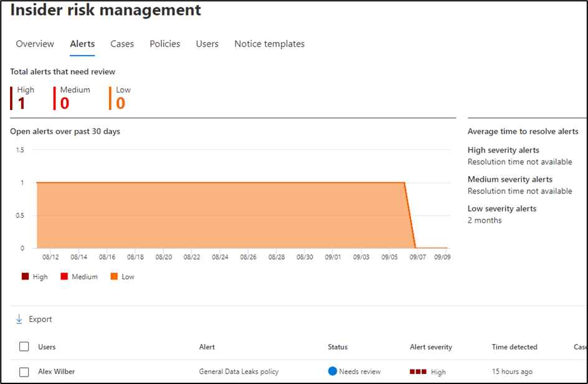Check the select-all checkbox in table header
Image resolution: width=588 pixels, height=384 pixels.
(24, 347)
